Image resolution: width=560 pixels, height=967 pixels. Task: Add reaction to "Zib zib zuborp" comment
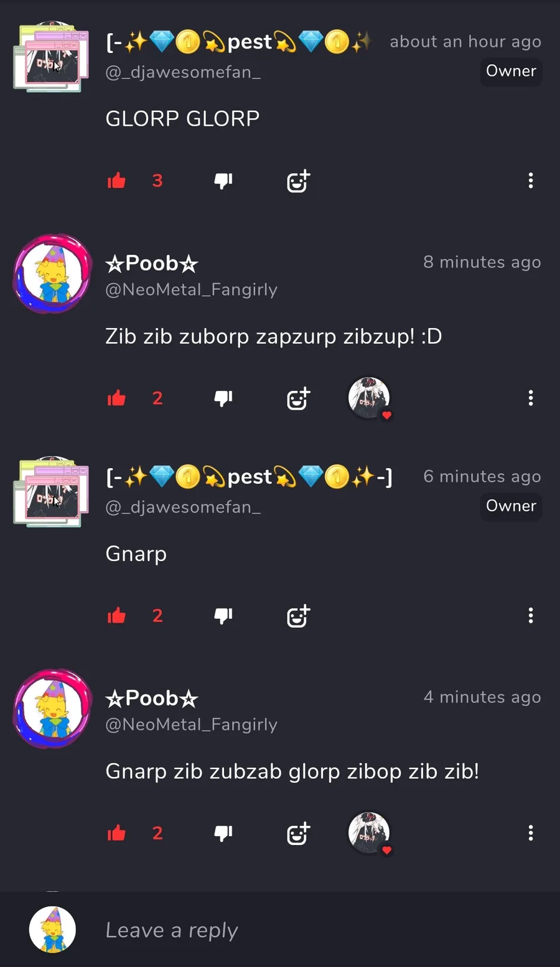point(298,399)
